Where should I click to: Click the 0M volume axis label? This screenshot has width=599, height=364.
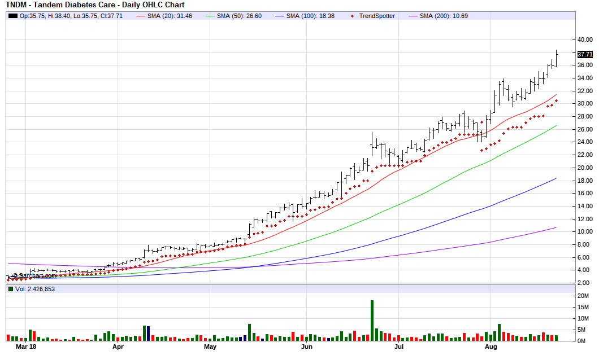point(583,341)
